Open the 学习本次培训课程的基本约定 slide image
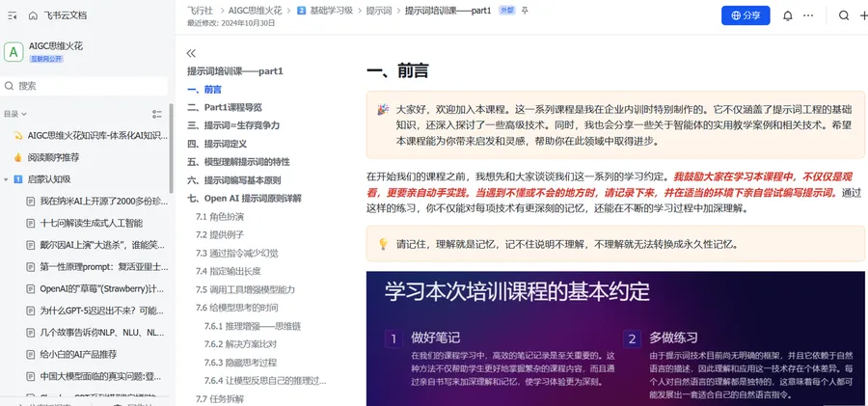This screenshot has width=868, height=406. click(616, 338)
